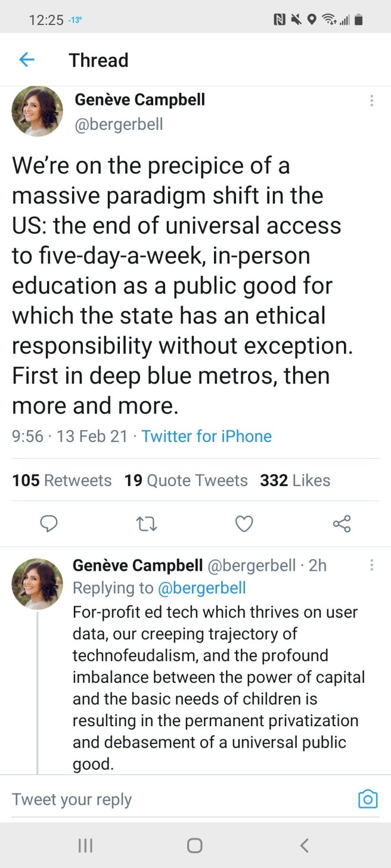Tap the Android home button
The width and height of the screenshot is (391, 868).
(195, 845)
